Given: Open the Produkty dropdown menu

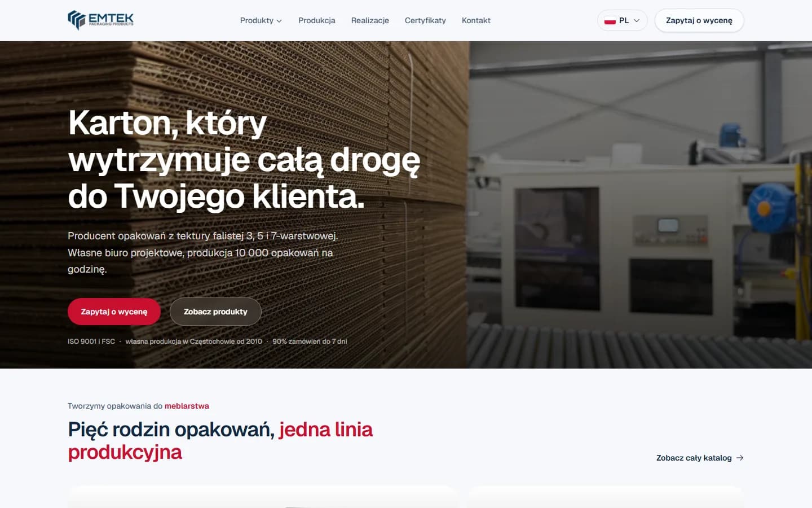Looking at the screenshot, I should pos(261,20).
